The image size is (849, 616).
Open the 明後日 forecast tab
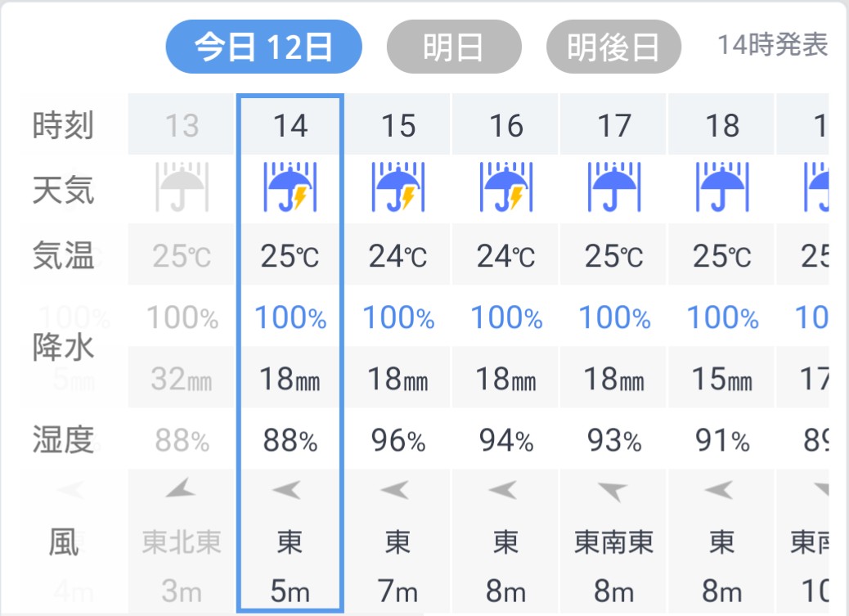coord(613,47)
